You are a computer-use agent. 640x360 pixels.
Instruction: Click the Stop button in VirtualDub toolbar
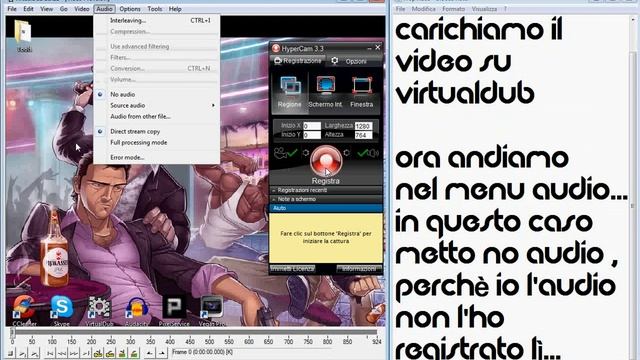pos(11,353)
